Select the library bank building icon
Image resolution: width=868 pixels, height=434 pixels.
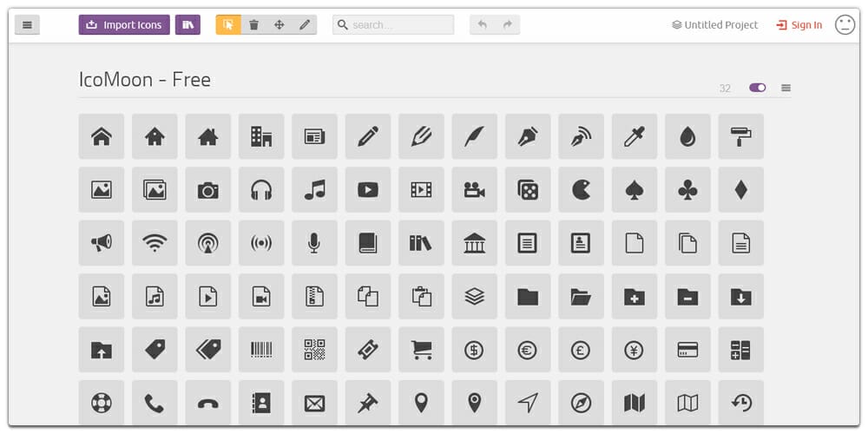(x=475, y=243)
